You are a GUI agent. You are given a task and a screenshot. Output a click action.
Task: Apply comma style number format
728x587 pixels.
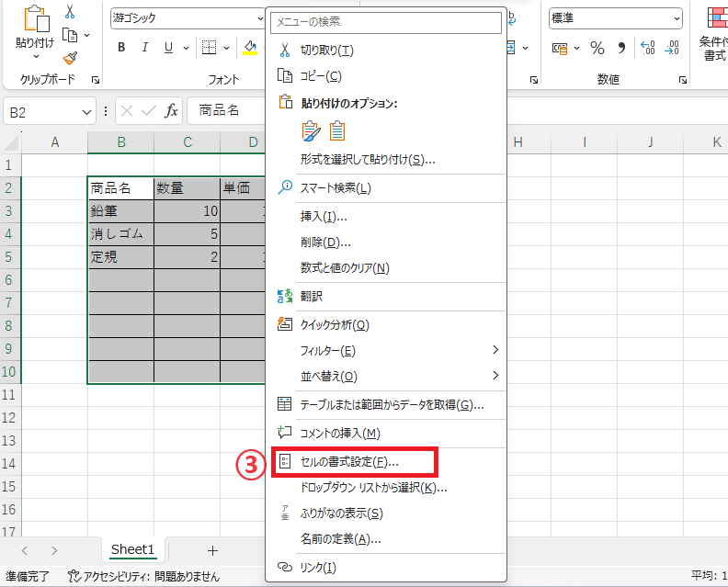tap(621, 48)
